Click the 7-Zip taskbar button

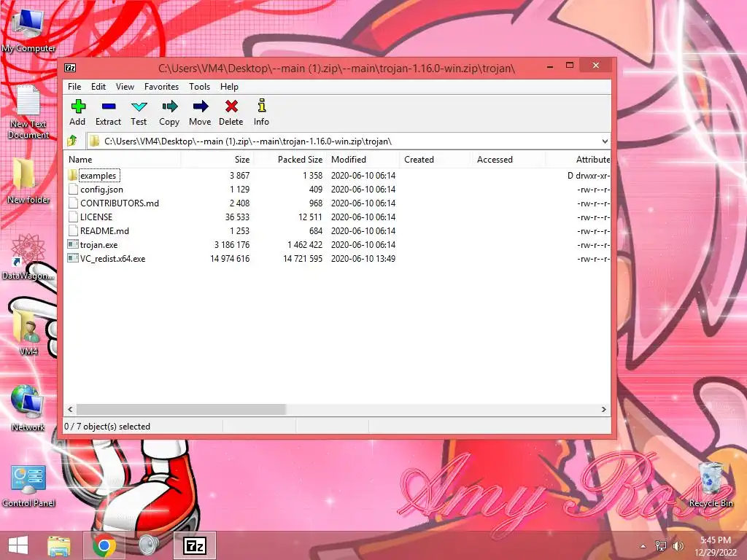(x=194, y=545)
